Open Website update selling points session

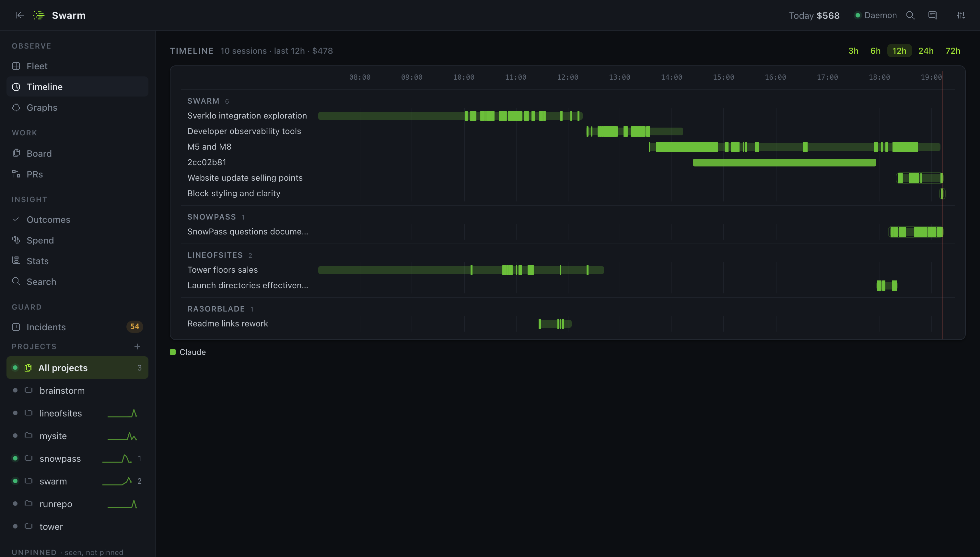(x=245, y=178)
